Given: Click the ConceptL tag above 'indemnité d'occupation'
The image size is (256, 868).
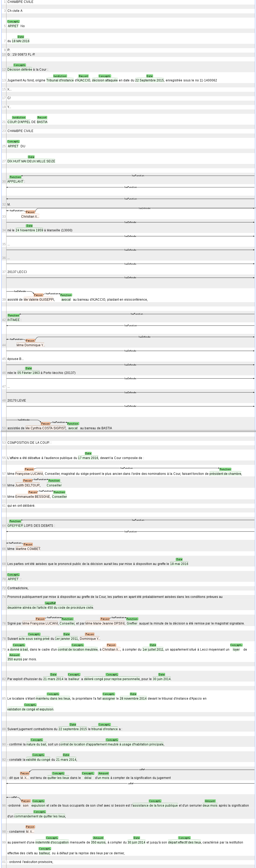Looking at the screenshot, I should point(52,838).
